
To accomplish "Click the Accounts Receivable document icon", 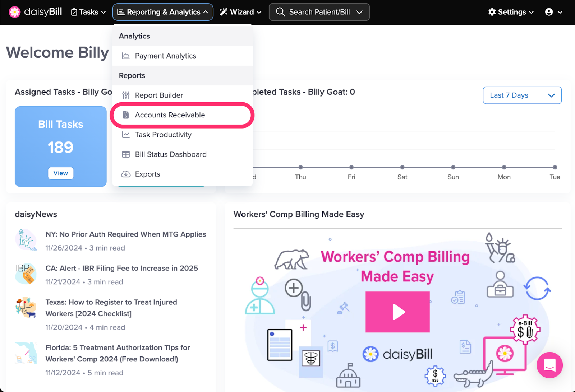I will tap(126, 115).
